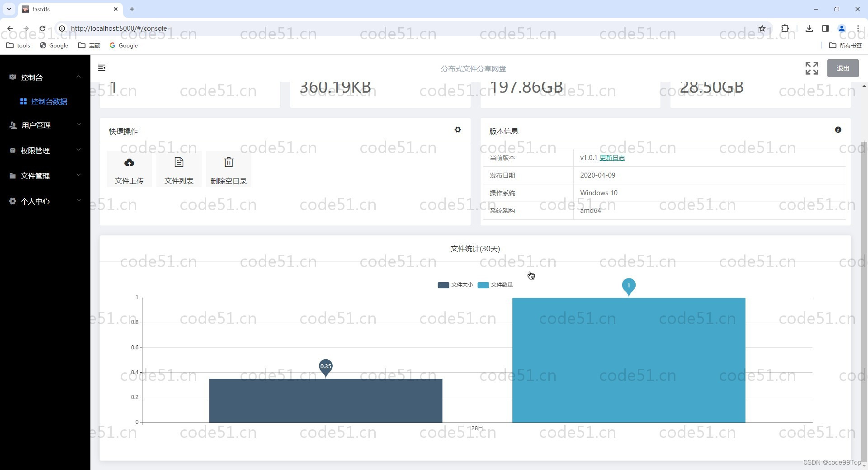The height and width of the screenshot is (470, 868).
Task: Open the 更新日志 changelog link
Action: pyautogui.click(x=612, y=158)
